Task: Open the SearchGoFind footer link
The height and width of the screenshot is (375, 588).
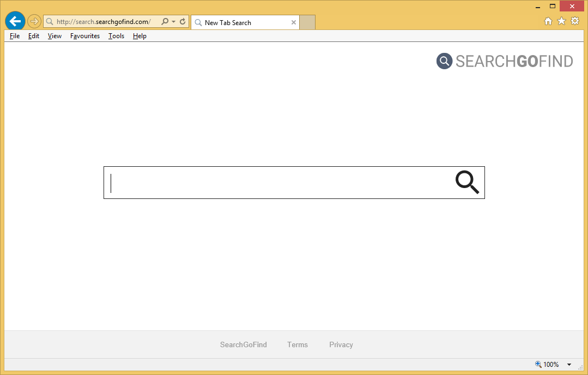Action: tap(244, 344)
